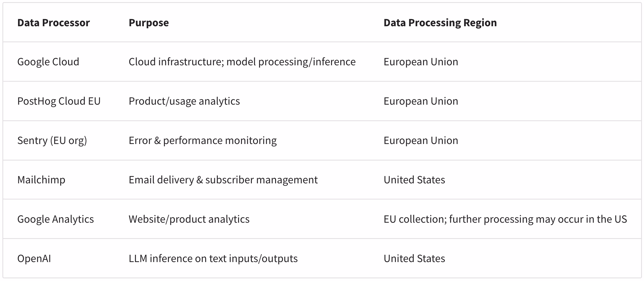
Task: Click the United States region for Mailchimp
Action: 414,180
